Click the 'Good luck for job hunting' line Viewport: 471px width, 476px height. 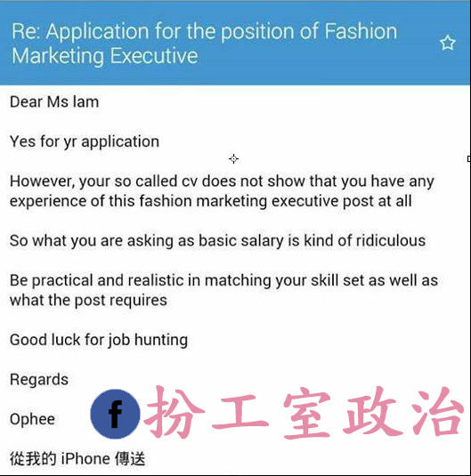[99, 340]
